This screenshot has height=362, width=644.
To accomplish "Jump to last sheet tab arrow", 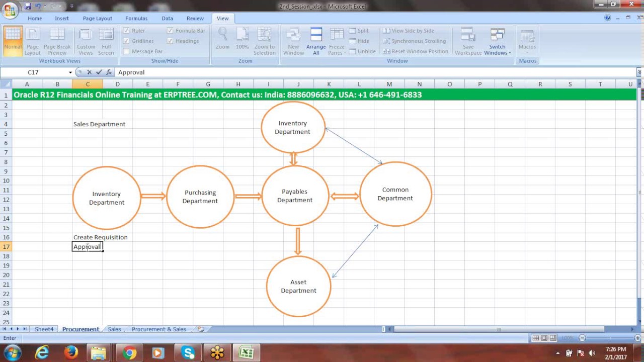I will pos(25,329).
